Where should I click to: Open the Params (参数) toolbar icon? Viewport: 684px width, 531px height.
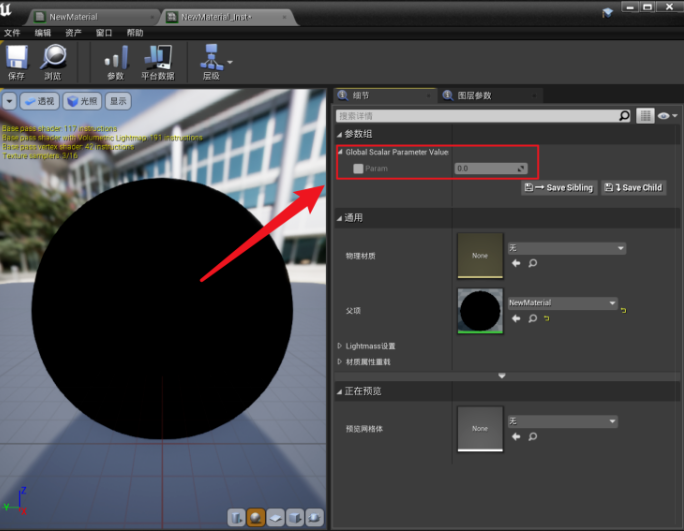click(116, 62)
